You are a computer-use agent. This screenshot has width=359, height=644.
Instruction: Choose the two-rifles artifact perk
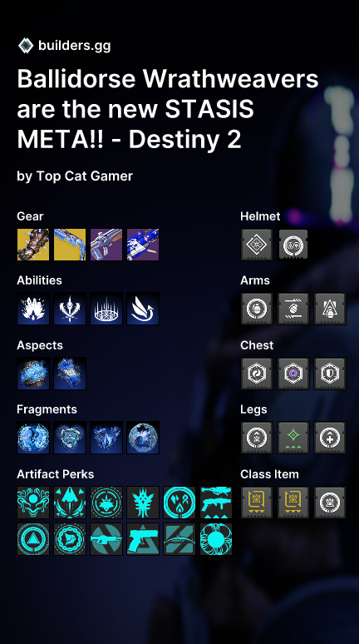(216, 503)
